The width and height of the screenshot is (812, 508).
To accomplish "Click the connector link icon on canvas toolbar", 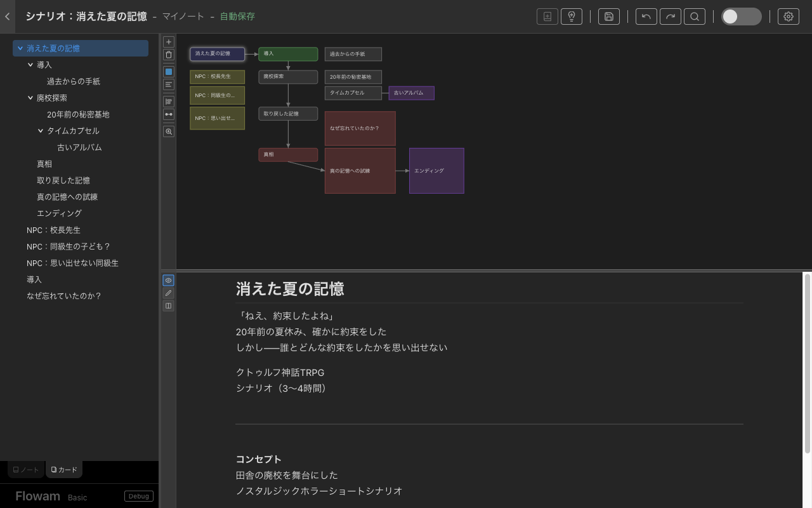I will click(x=168, y=114).
